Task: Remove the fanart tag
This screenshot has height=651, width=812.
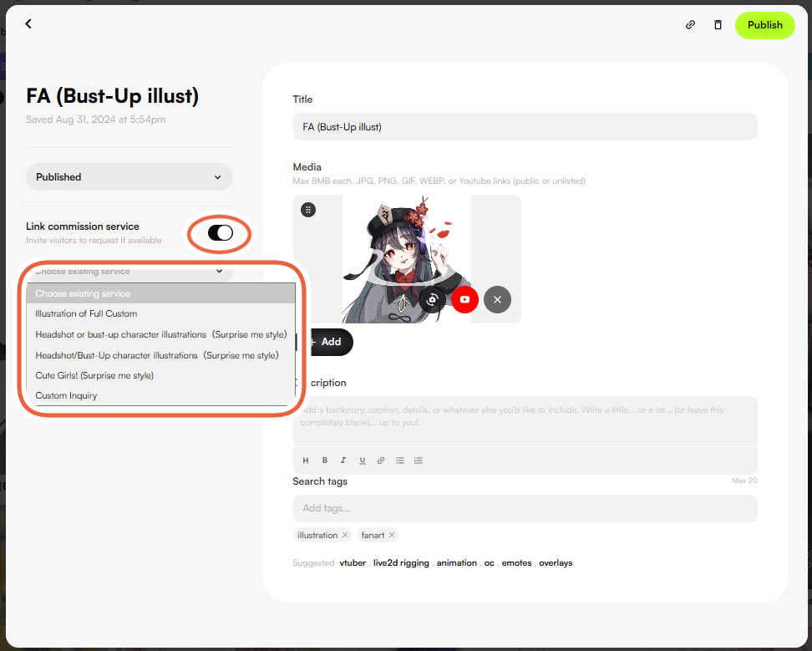Action: (x=392, y=535)
